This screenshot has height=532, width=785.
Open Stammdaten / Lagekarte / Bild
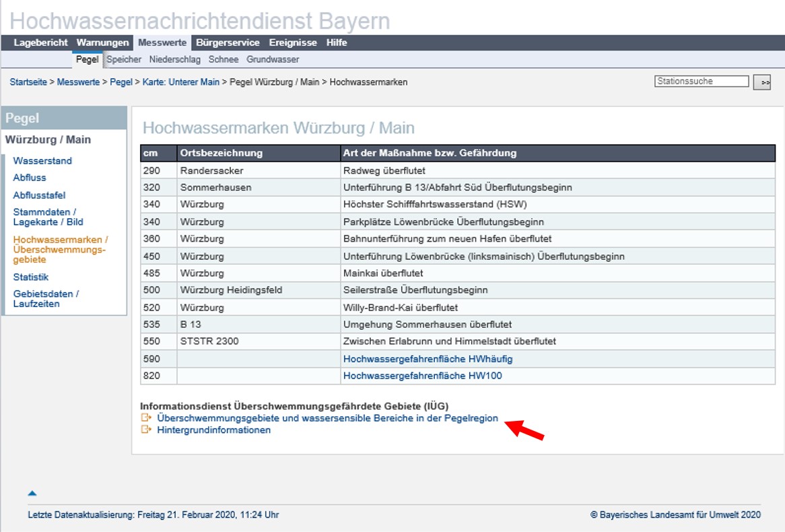pos(48,217)
